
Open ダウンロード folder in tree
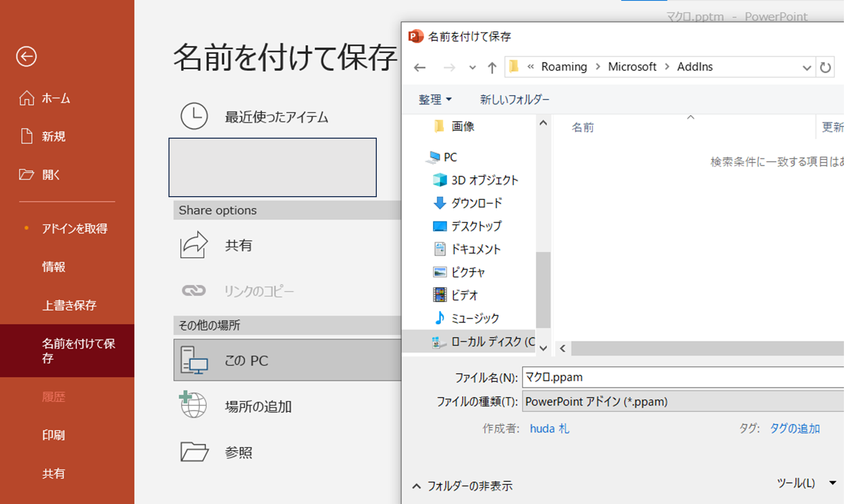(476, 203)
